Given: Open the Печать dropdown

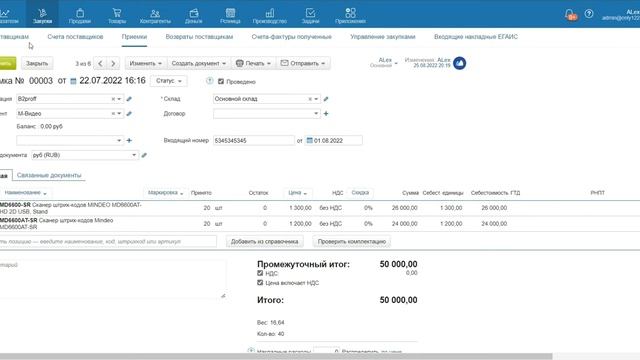Looking at the screenshot, I should coord(253,63).
